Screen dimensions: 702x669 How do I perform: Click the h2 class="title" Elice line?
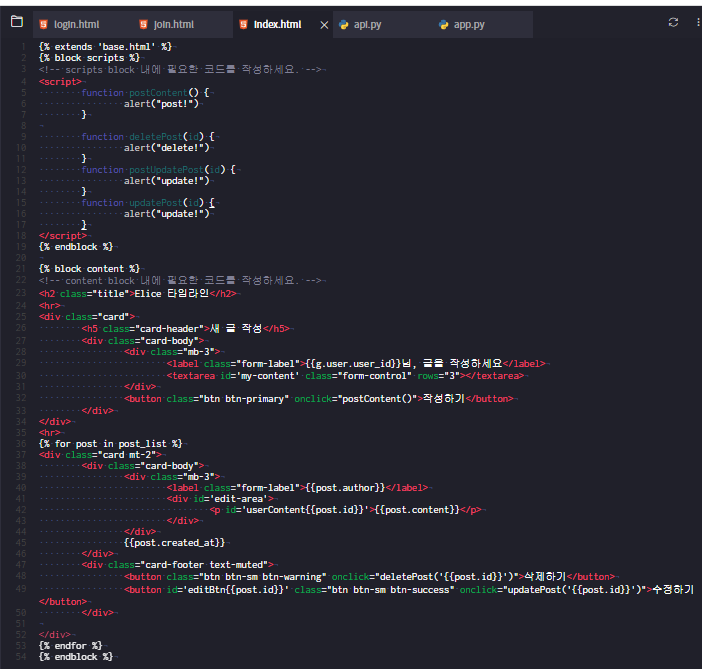coord(137,293)
